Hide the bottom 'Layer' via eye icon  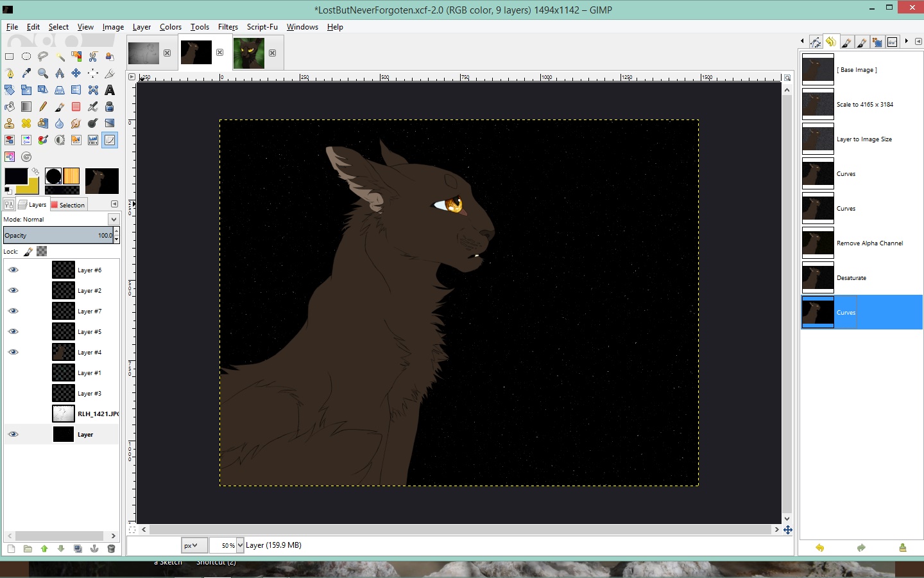(x=13, y=434)
